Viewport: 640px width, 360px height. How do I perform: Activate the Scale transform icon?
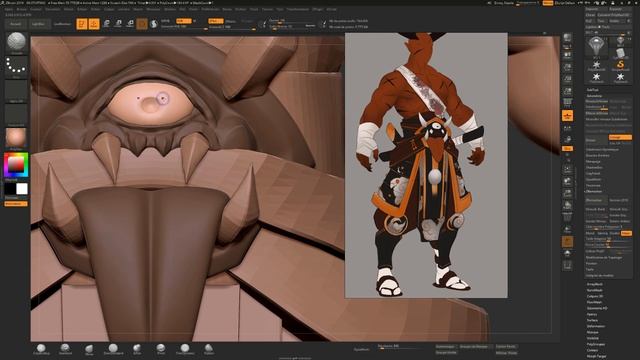tap(118, 24)
